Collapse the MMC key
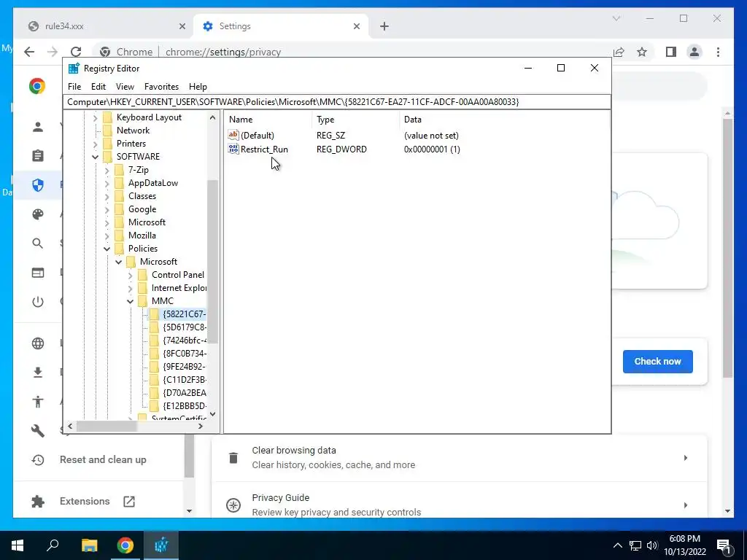Image resolution: width=747 pixels, height=560 pixels. [x=130, y=301]
